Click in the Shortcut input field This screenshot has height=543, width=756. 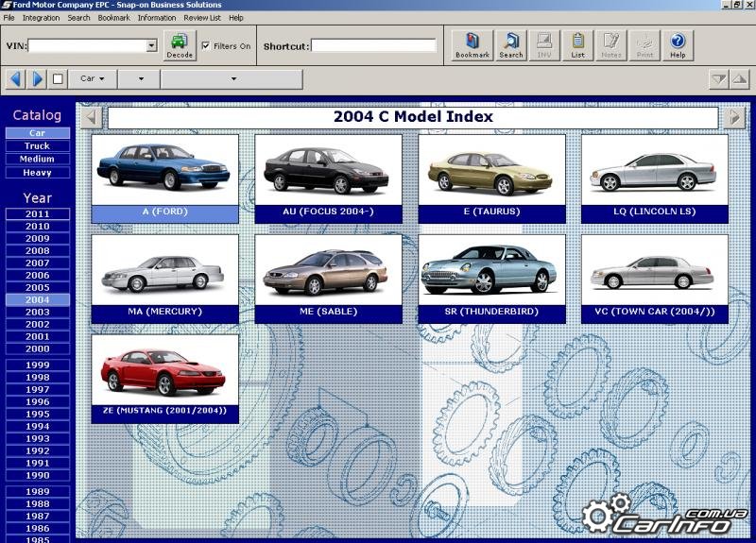click(373, 45)
